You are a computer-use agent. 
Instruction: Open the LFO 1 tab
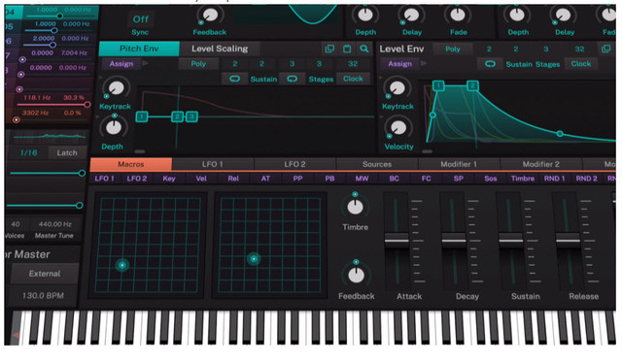tap(213, 164)
